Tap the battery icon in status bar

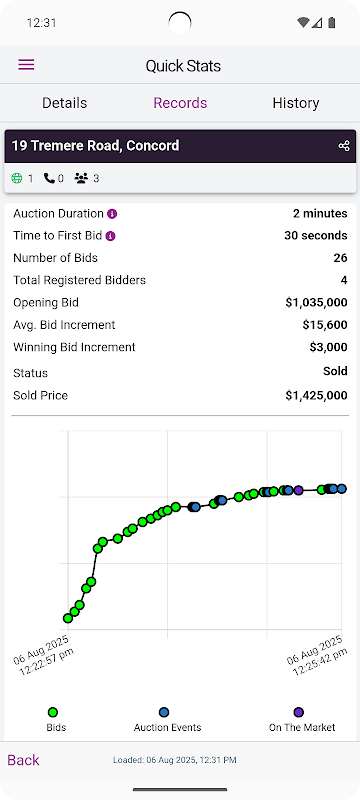[x=332, y=22]
